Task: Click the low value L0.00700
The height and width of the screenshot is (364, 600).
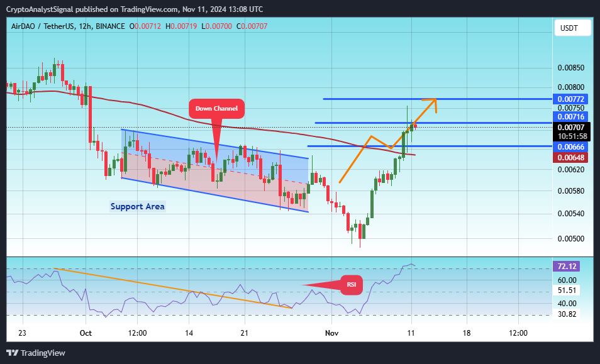Action: point(216,26)
